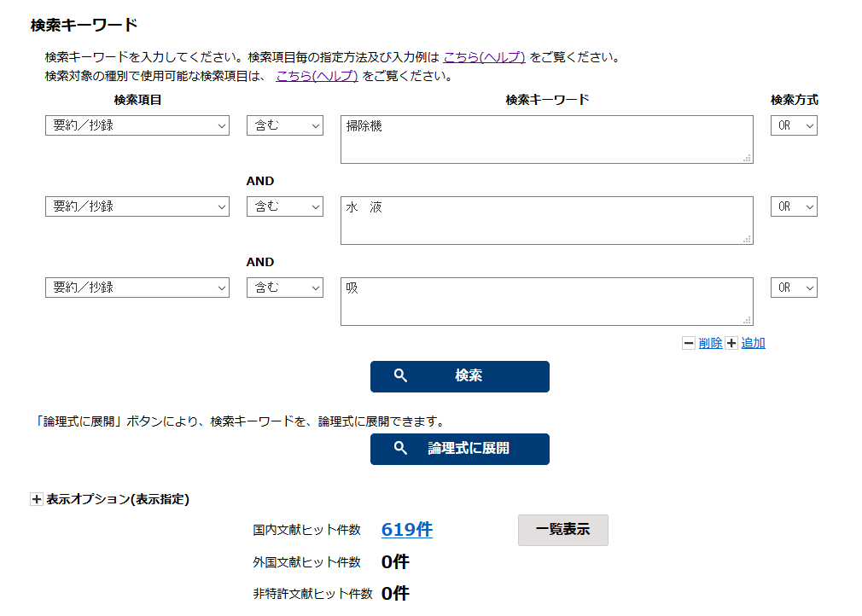This screenshot has height=616, width=862.
Task: Click the 検索キーワード section title
Action: pyautogui.click(x=84, y=26)
